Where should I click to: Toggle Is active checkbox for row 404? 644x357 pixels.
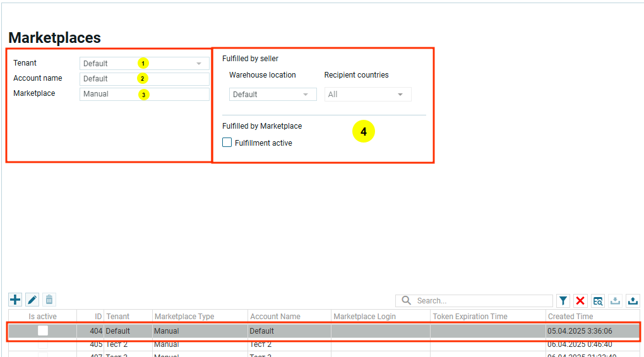(42, 331)
